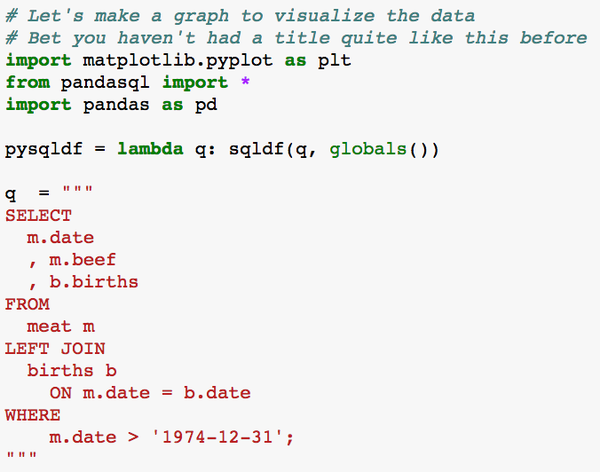Click the 'b.births' column in the query
The height and width of the screenshot is (472, 600).
coord(94,282)
